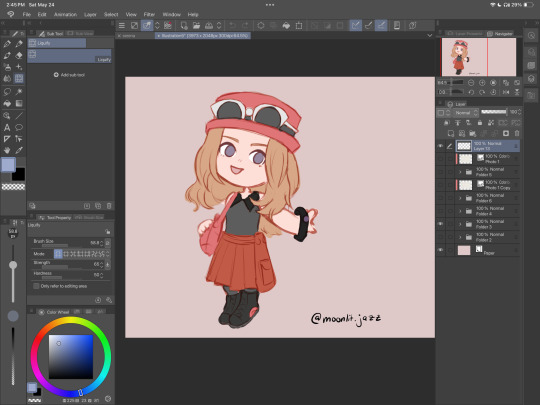
Task: Switch to the Navigator tab
Action: pyautogui.click(x=500, y=33)
